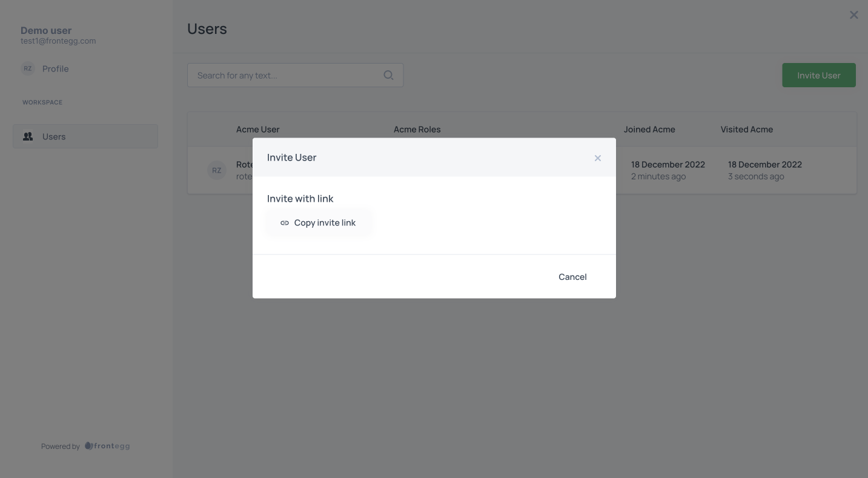Click the Copy invite link button

point(318,223)
